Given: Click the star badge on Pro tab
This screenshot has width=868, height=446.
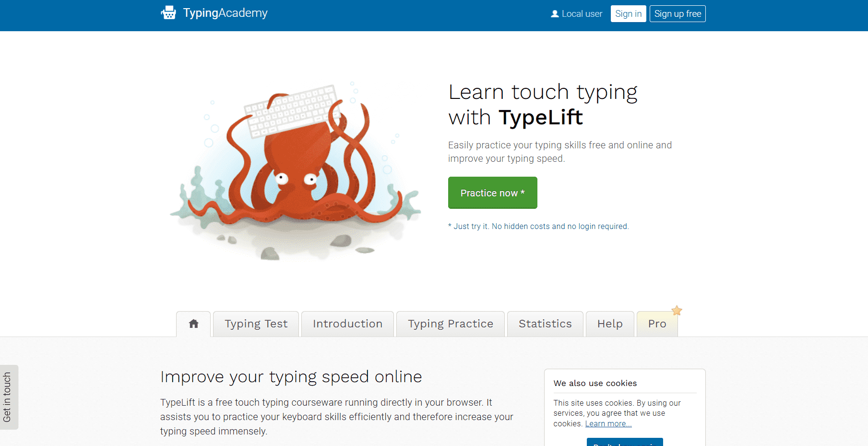Looking at the screenshot, I should (677, 311).
